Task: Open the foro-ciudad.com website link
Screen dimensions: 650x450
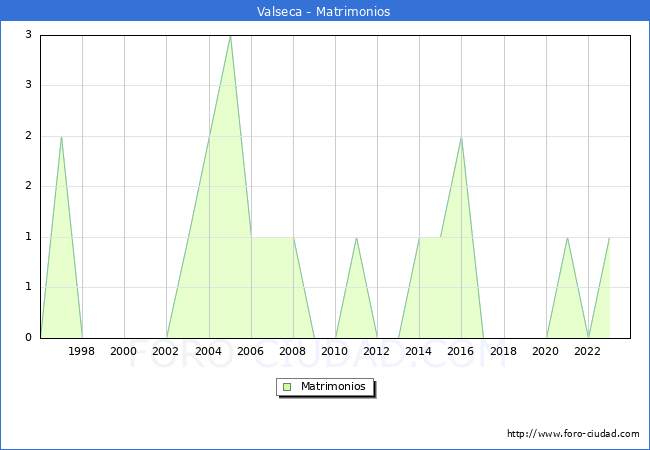Action: click(x=573, y=434)
